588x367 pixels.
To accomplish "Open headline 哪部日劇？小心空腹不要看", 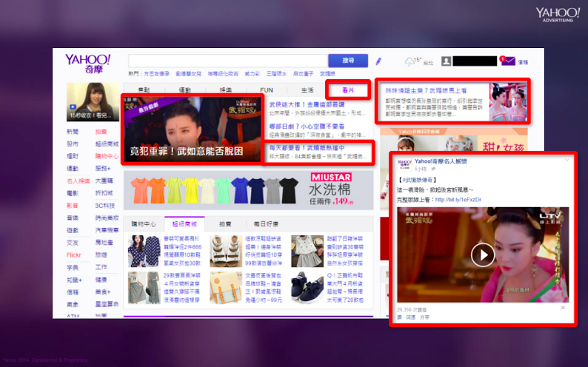I will 307,127.
